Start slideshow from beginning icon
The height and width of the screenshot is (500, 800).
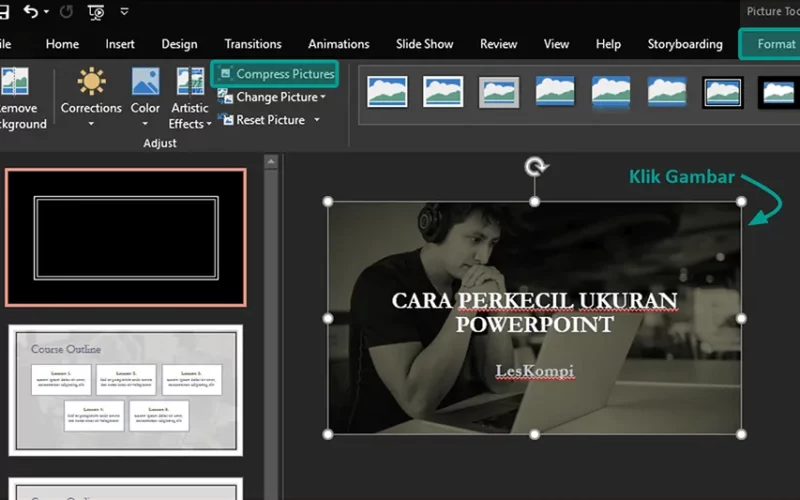click(x=96, y=12)
